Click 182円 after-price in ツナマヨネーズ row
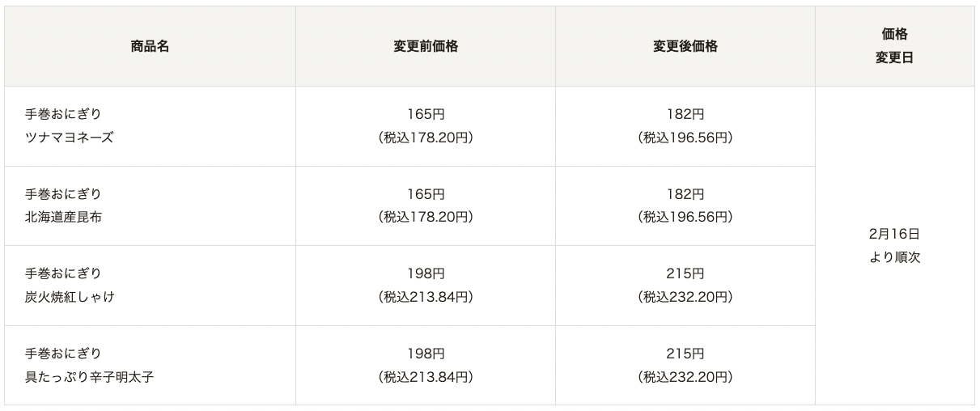 click(x=685, y=114)
